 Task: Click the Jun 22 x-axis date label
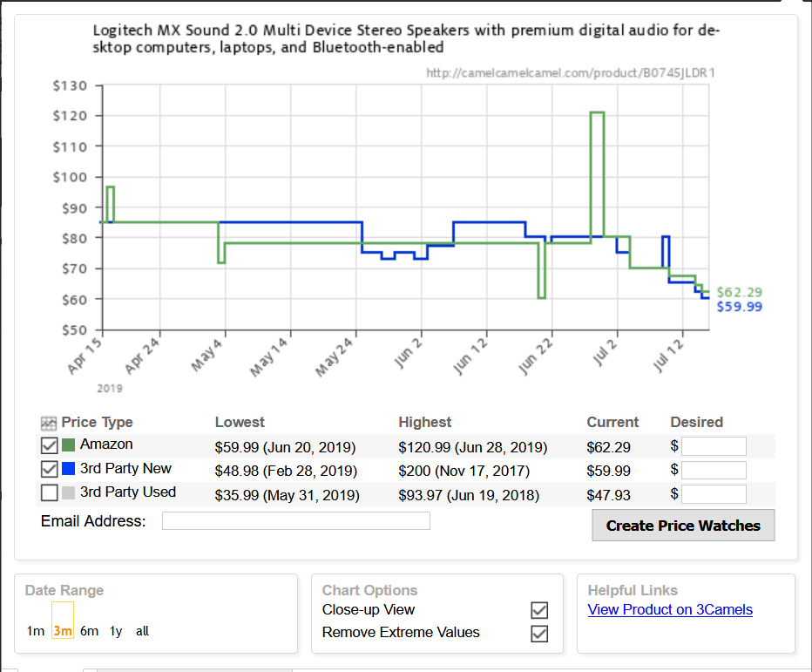point(536,356)
